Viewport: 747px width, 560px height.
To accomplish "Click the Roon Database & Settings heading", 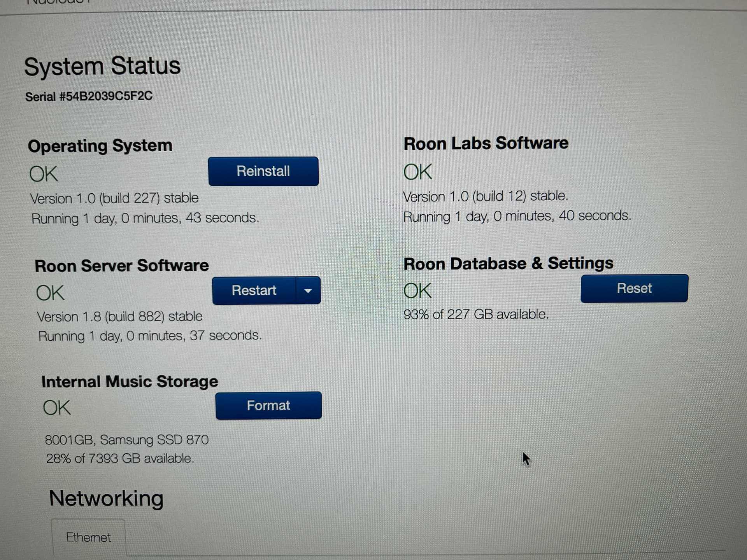I will click(509, 263).
